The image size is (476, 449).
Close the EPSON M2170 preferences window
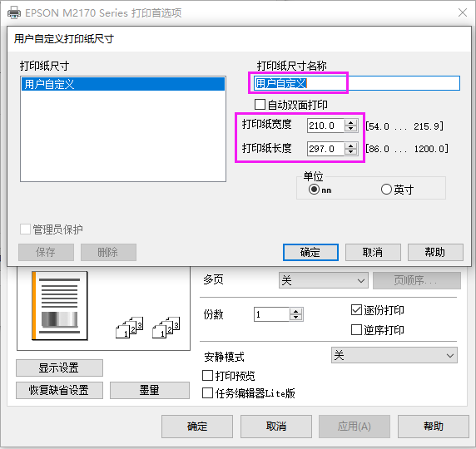[x=463, y=12]
